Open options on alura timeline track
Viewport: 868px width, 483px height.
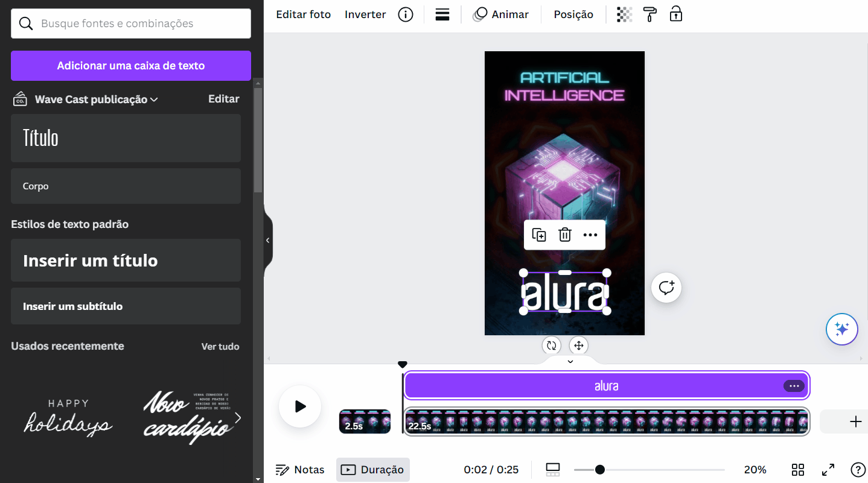(x=794, y=386)
